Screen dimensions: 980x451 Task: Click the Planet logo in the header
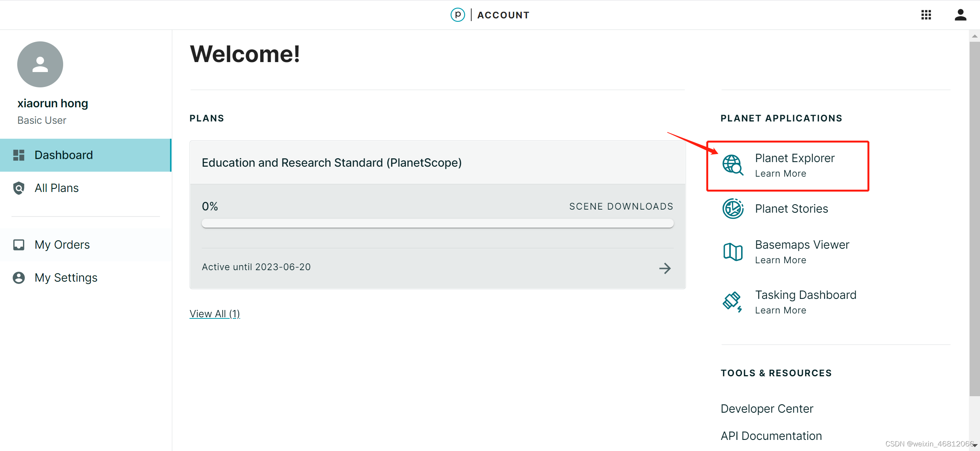click(457, 15)
